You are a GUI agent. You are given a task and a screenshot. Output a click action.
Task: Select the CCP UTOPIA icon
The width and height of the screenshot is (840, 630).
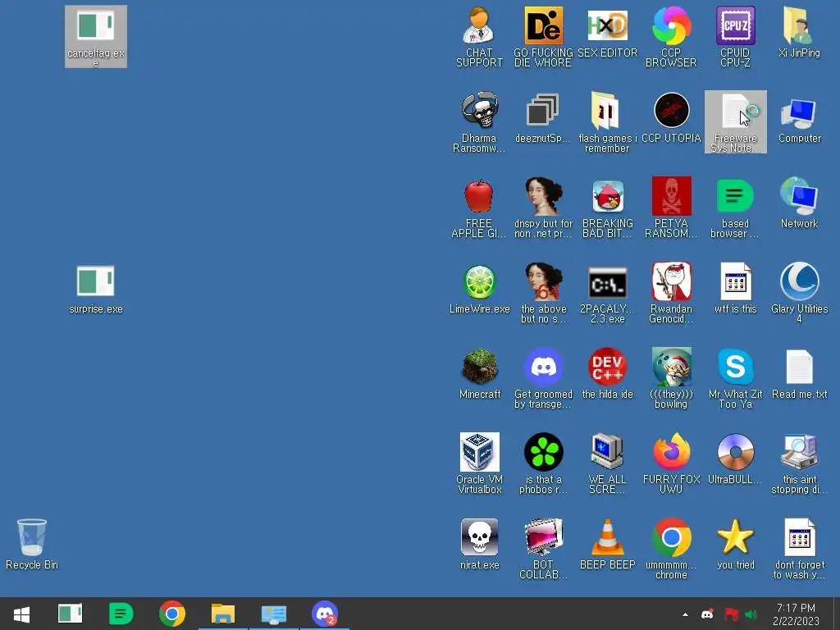point(671,118)
